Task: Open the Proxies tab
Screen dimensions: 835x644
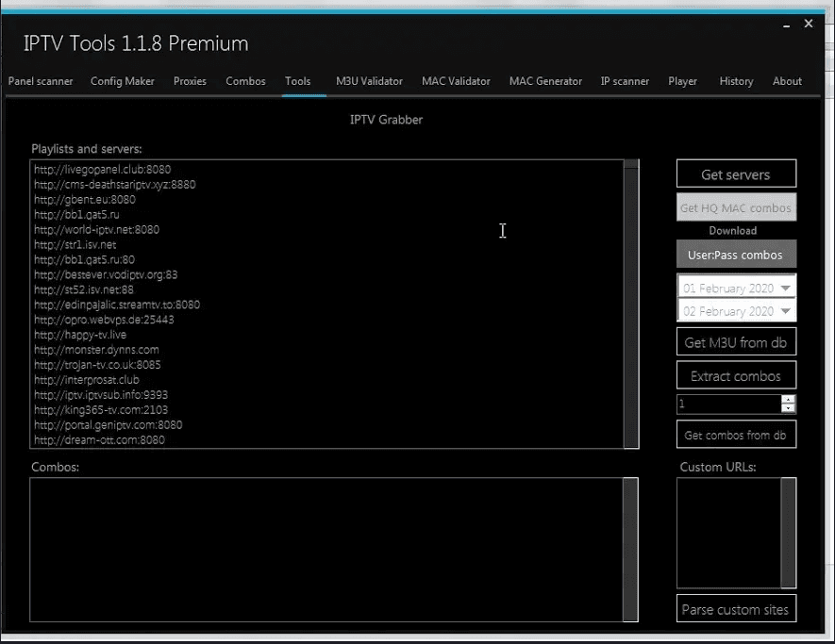Action: tap(190, 81)
